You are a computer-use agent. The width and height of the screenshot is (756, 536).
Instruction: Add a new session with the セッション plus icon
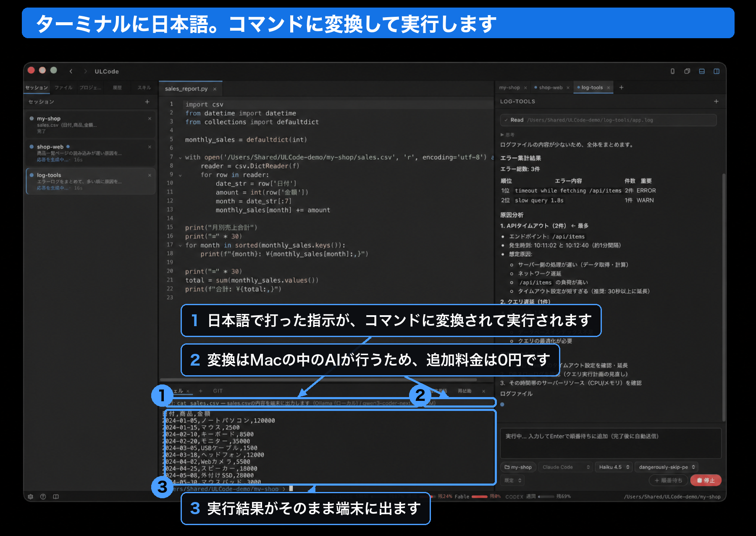pos(147,102)
